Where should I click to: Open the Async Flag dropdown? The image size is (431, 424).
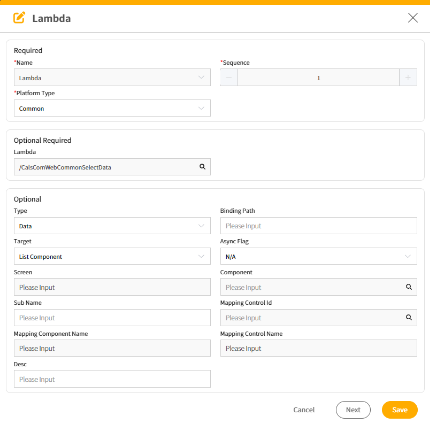click(x=318, y=256)
